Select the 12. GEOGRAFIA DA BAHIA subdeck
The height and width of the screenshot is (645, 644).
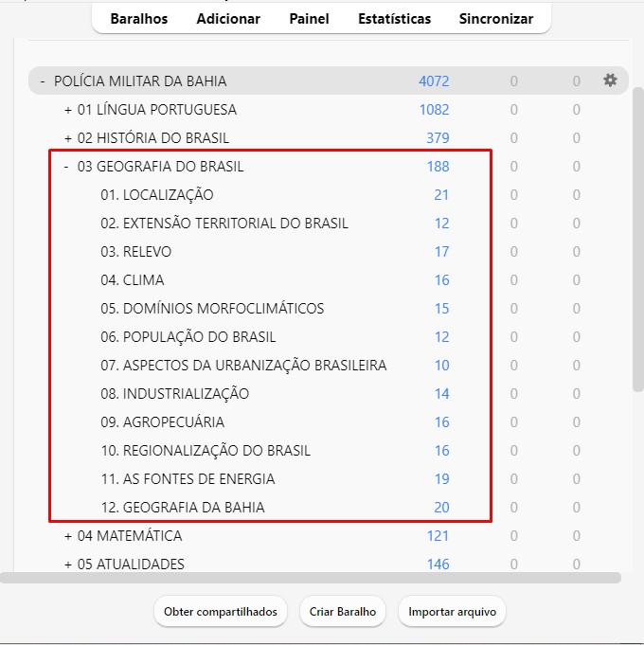pyautogui.click(x=183, y=508)
